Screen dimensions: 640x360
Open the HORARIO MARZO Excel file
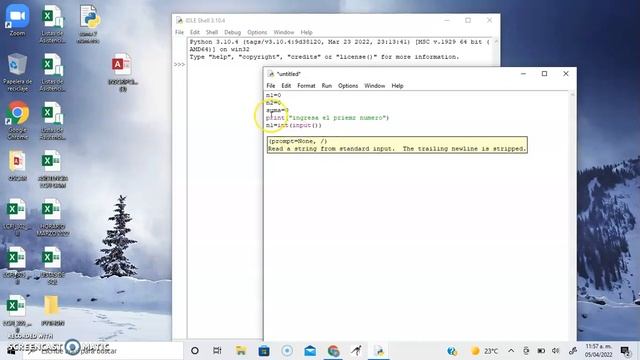tap(52, 217)
